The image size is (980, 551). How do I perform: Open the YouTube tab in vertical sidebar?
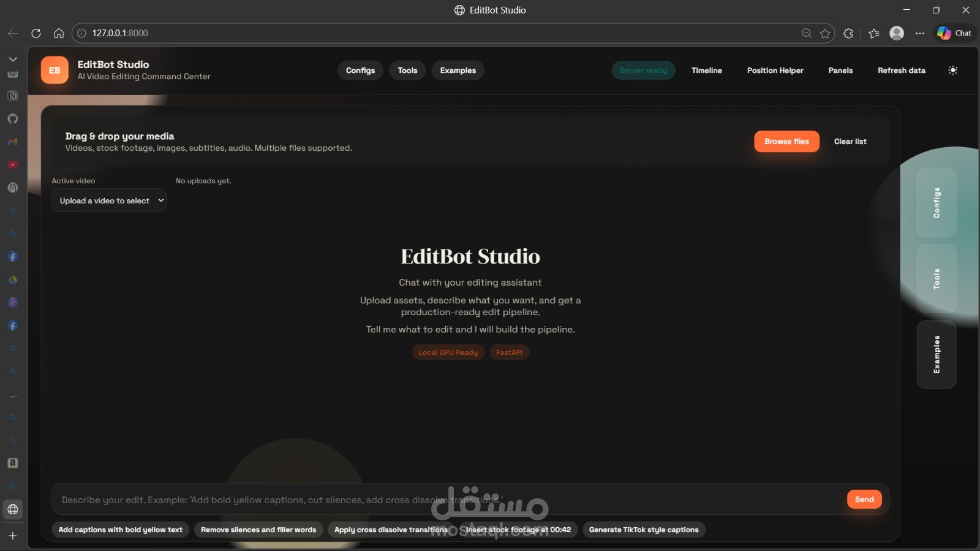(13, 165)
